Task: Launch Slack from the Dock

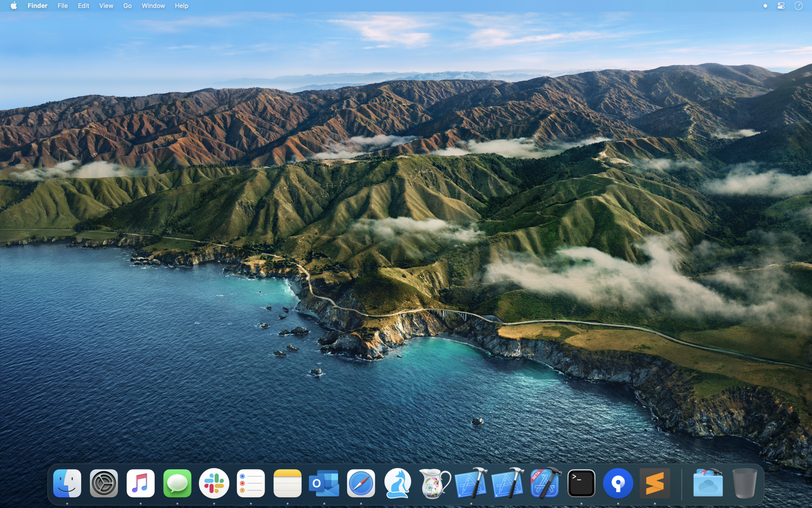Action: tap(214, 484)
